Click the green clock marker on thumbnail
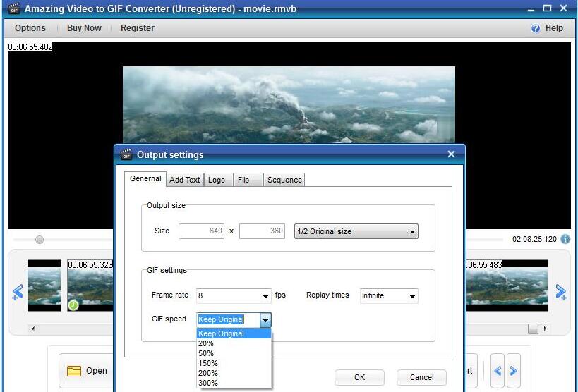Screen dimensions: 578x392 point(73,305)
